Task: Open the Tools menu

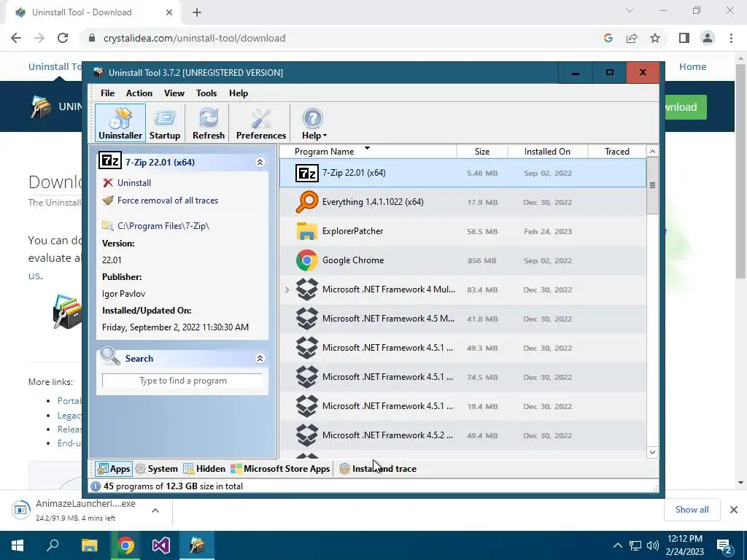Action: pos(206,93)
